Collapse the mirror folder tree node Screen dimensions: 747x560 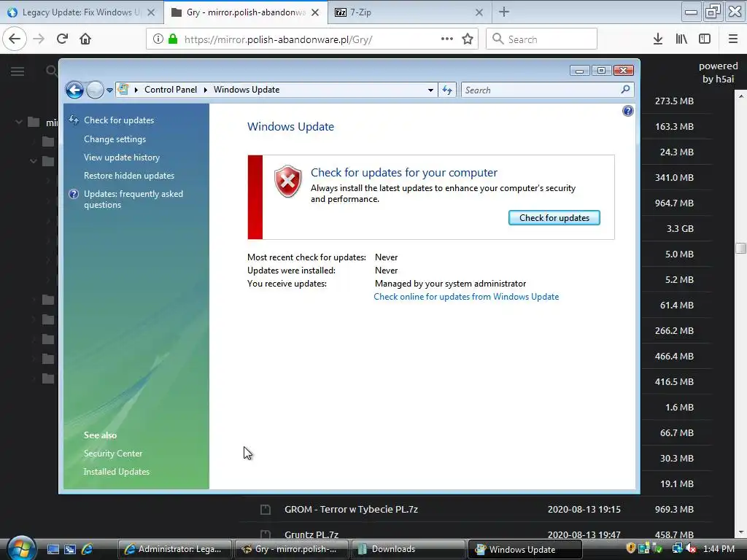tap(18, 122)
